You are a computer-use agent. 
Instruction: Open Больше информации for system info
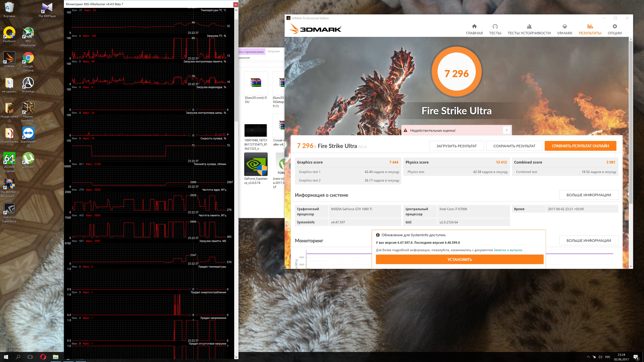click(588, 195)
